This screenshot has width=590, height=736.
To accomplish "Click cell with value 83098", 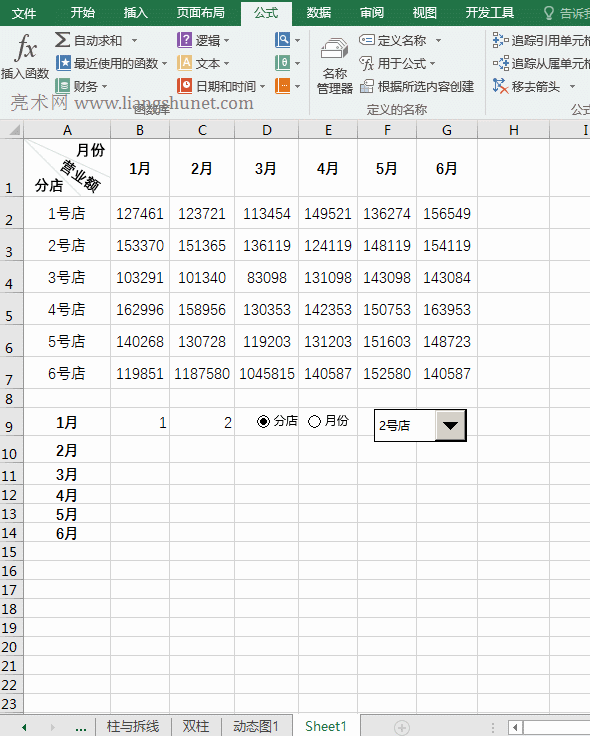I will (267, 277).
